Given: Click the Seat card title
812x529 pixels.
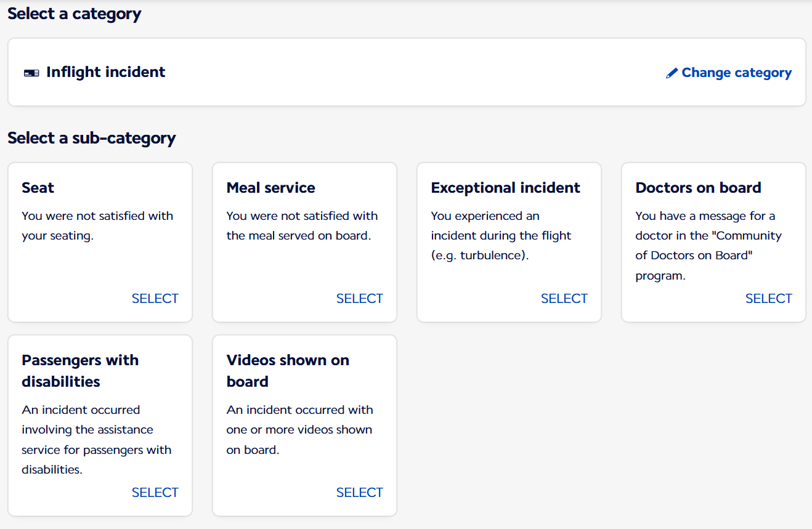Looking at the screenshot, I should pyautogui.click(x=38, y=188).
